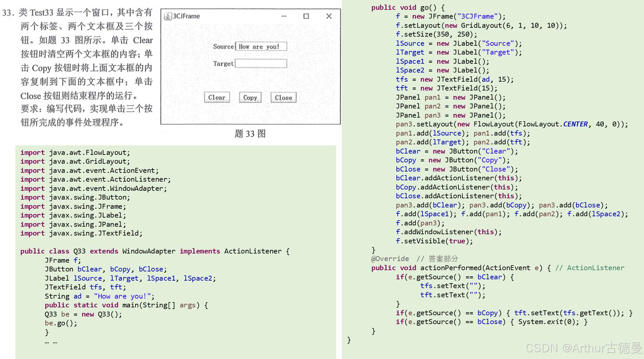Click the Source label in the frame
This screenshot has height=359, width=644.
(223, 46)
